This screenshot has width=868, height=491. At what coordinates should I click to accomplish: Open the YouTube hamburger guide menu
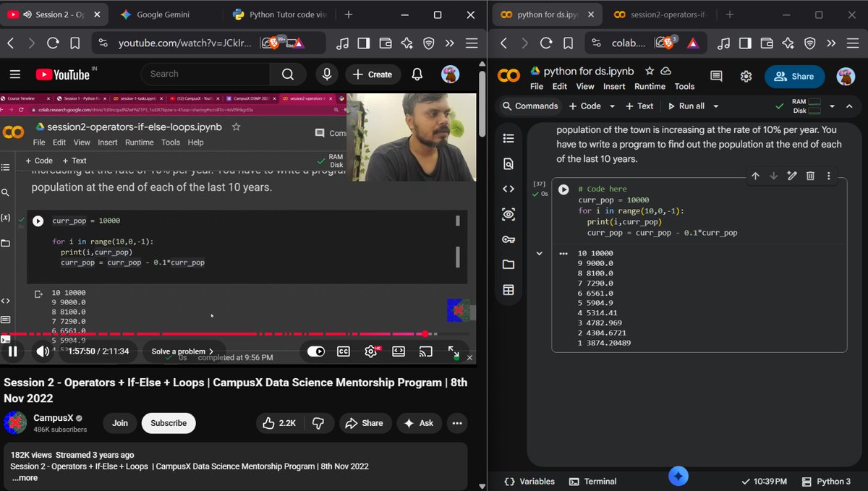point(14,74)
